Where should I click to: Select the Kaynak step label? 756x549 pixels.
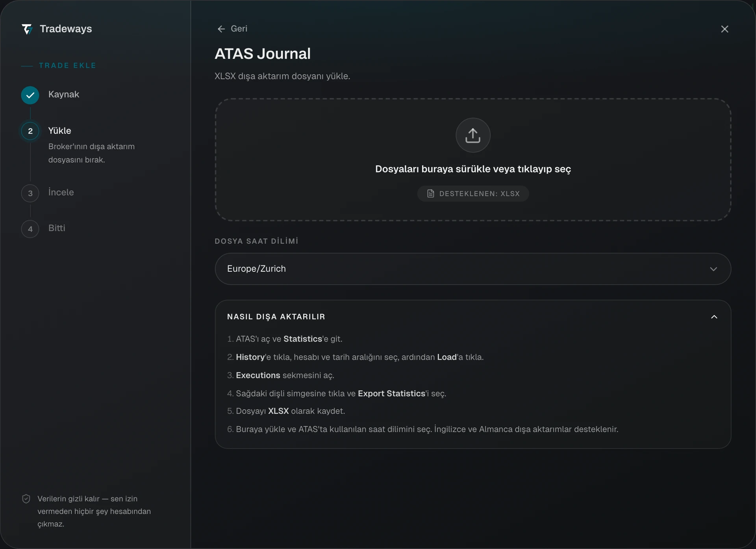pos(64,95)
